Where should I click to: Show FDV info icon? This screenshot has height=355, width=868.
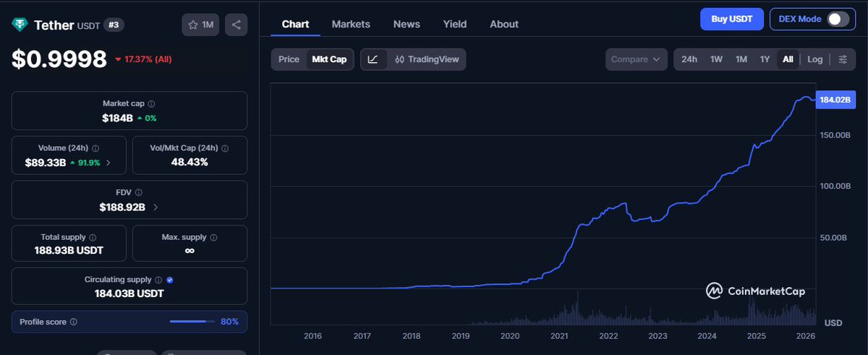[x=138, y=193]
